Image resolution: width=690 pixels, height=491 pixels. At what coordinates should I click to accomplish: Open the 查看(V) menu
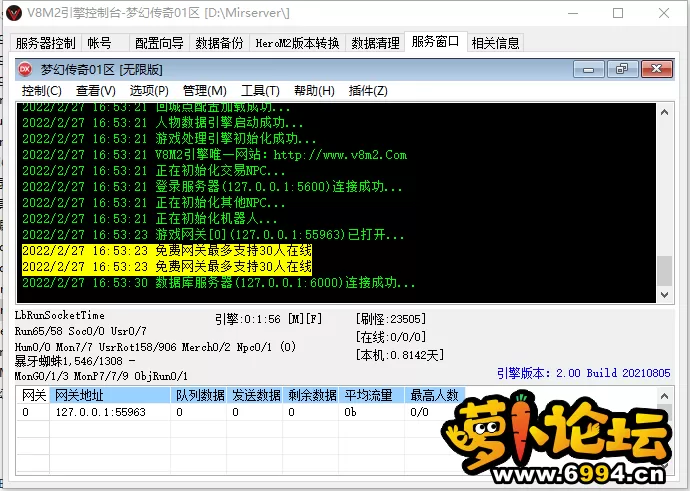pyautogui.click(x=96, y=91)
